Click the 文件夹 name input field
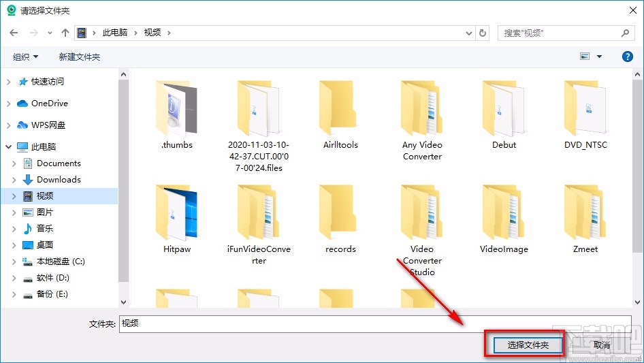The width and height of the screenshot is (644, 363). (x=375, y=324)
